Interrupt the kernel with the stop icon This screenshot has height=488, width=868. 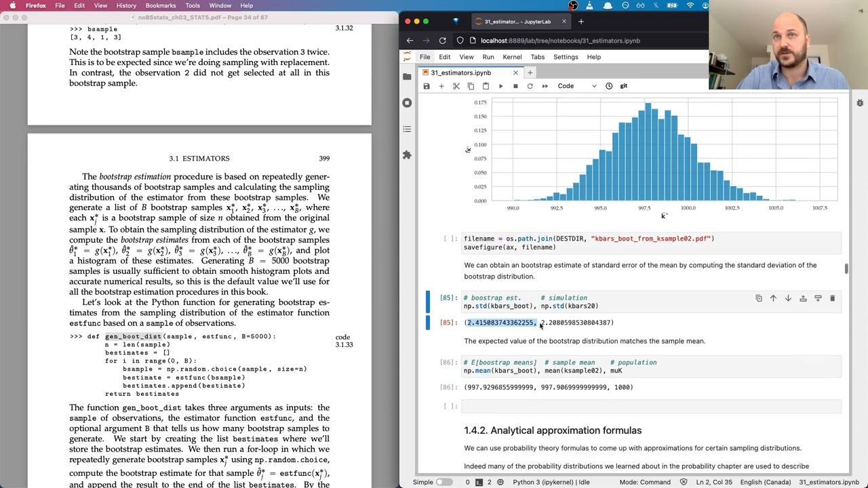click(x=515, y=86)
